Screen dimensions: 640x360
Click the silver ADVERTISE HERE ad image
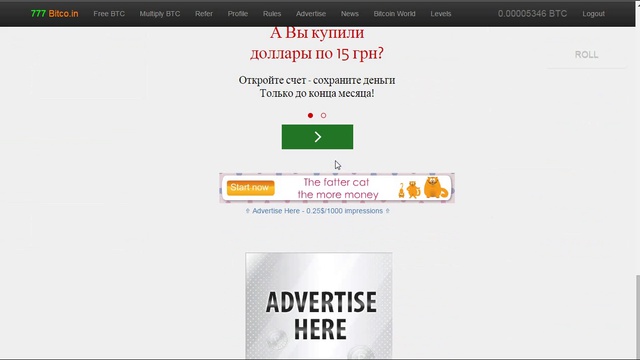[319, 306]
